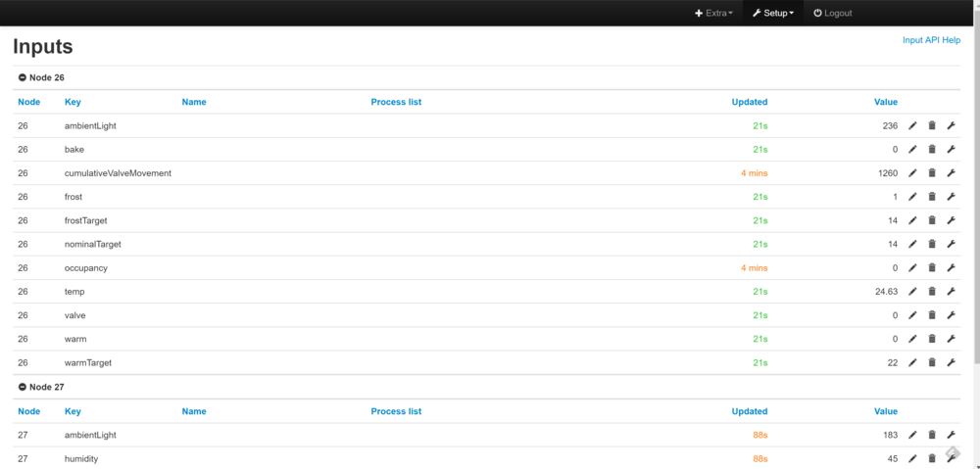Delete the frost input row
The height and width of the screenshot is (469, 980).
(x=932, y=197)
